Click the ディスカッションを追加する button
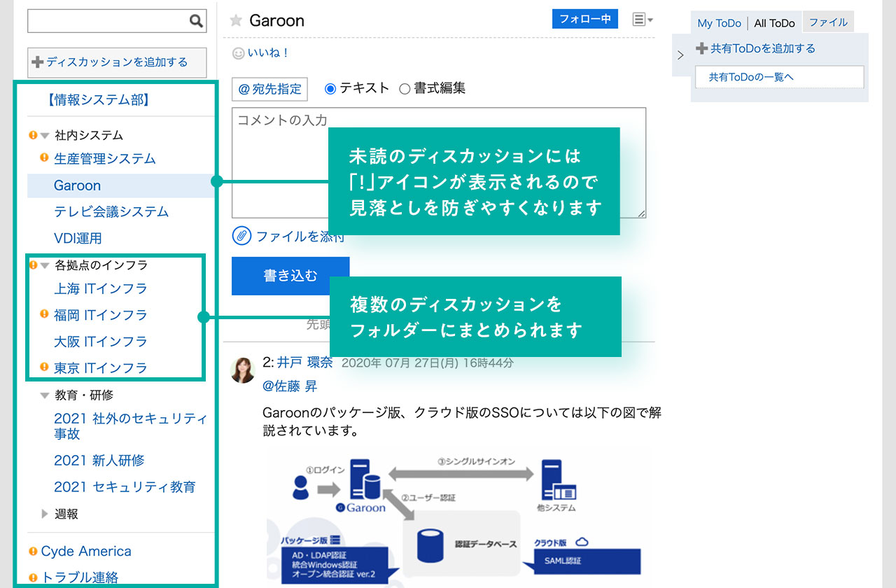Screen dimensions: 896x588 [117, 62]
